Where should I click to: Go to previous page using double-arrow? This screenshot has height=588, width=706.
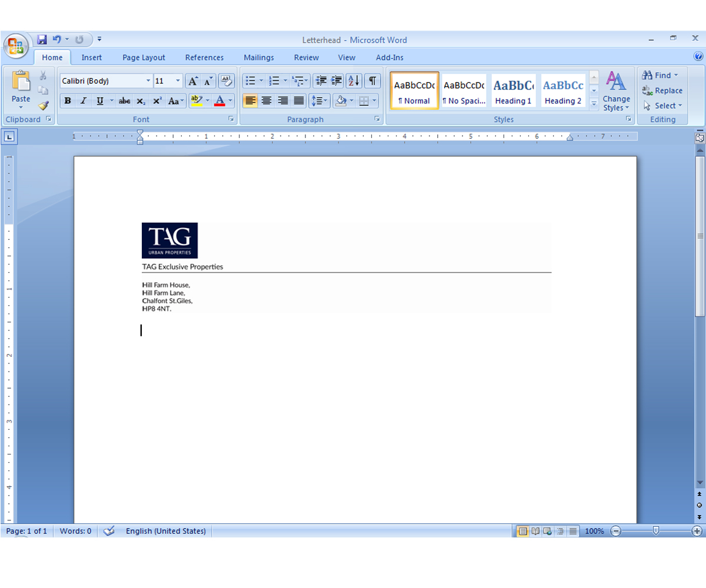tap(700, 494)
